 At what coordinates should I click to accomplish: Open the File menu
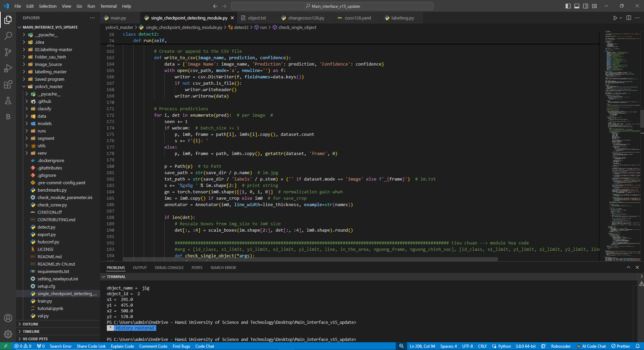click(18, 6)
